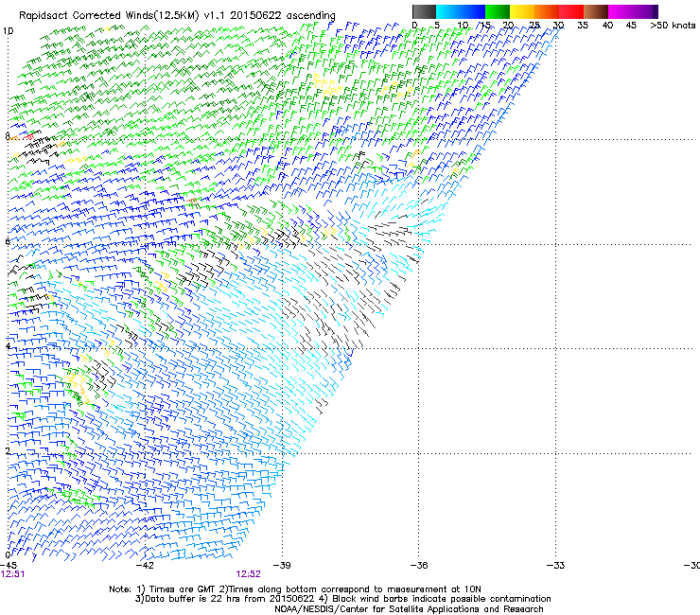Click the green 15-20 knots legend swatch

[x=498, y=11]
